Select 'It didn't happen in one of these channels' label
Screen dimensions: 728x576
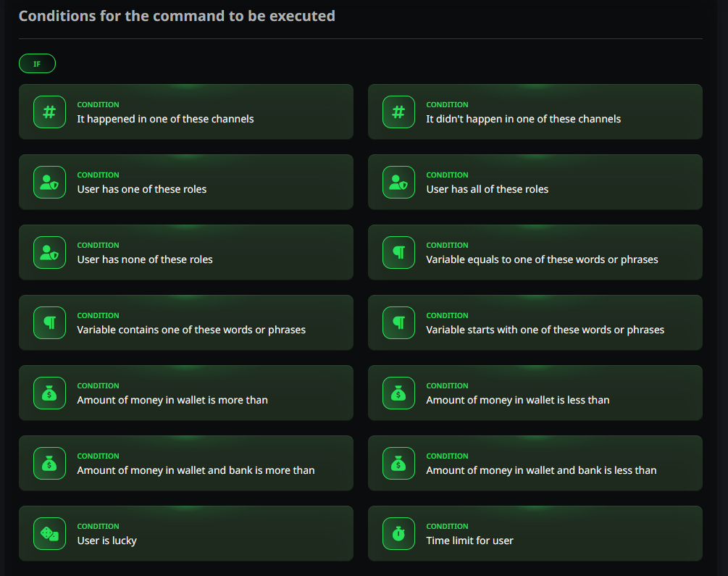(523, 119)
